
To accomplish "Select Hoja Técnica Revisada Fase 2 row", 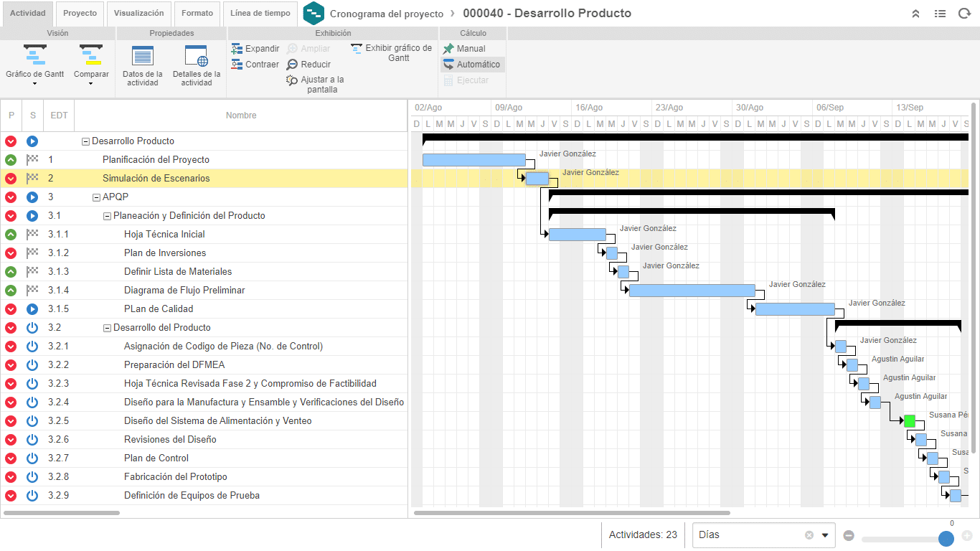I will click(204, 384).
